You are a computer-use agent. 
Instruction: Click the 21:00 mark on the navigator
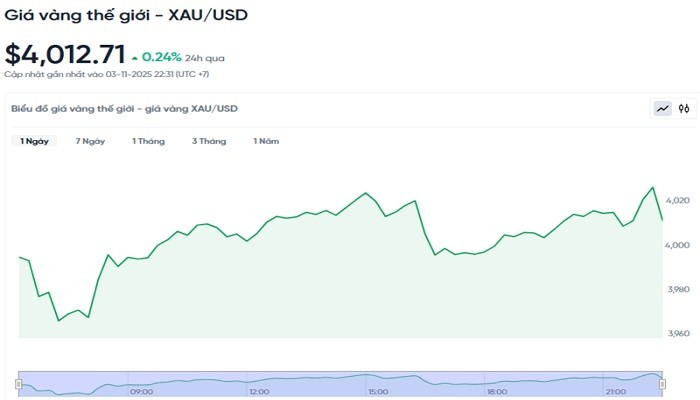click(x=614, y=392)
